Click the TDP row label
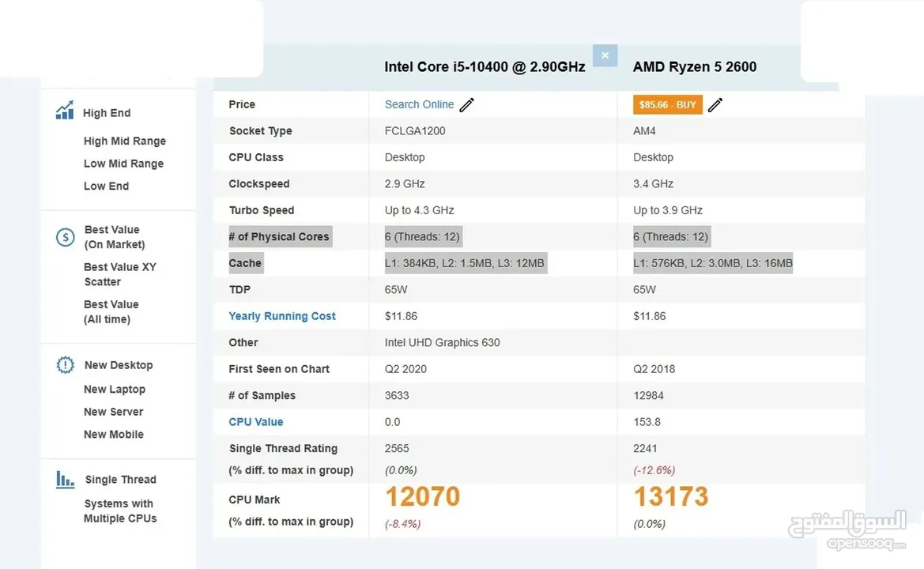 tap(239, 289)
